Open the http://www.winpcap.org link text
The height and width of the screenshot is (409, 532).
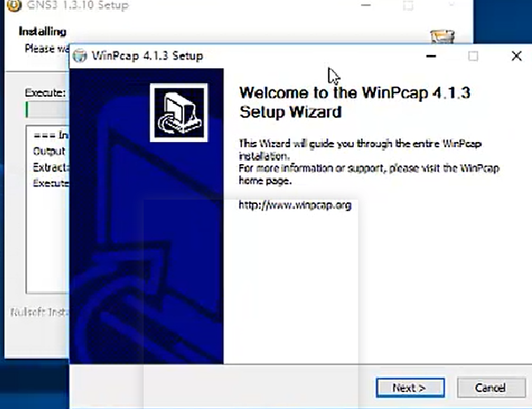tap(295, 205)
